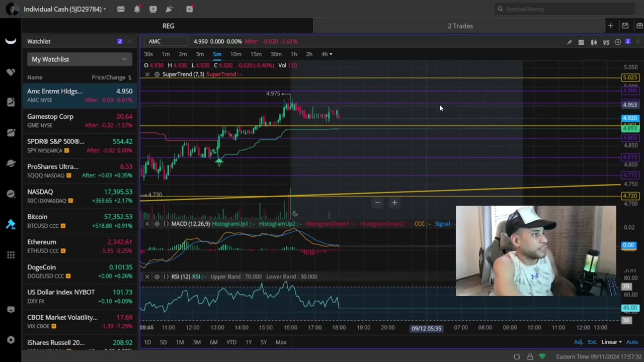This screenshot has height=362, width=644.
Task: Expand the My Watchlist dropdown
Action: coord(79,59)
